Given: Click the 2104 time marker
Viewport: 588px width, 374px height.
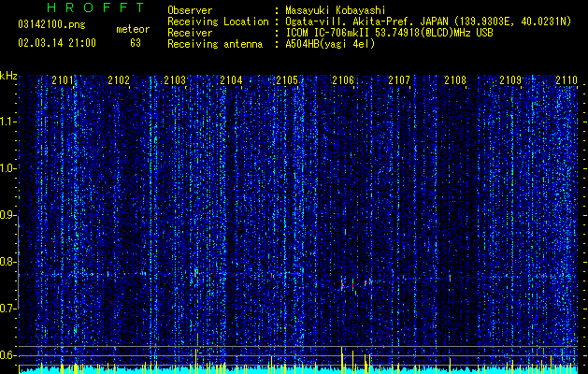Looking at the screenshot, I should coord(231,80).
